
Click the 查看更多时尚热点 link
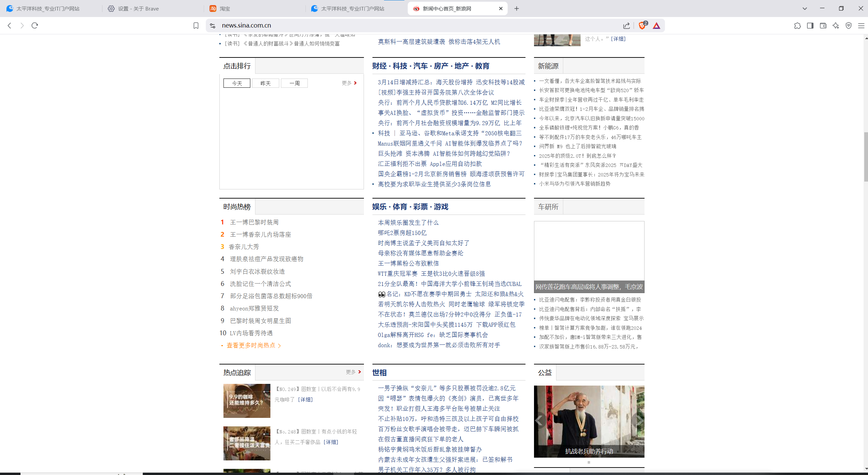252,345
